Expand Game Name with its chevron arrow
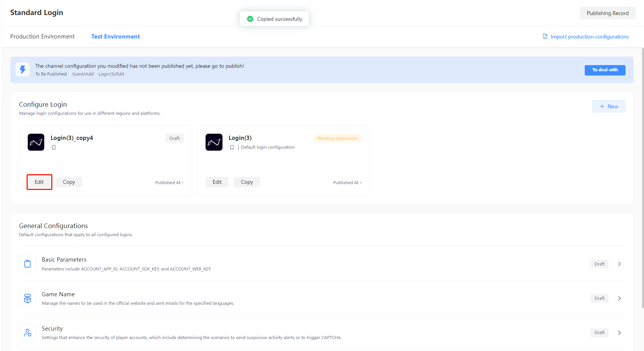 click(619, 298)
